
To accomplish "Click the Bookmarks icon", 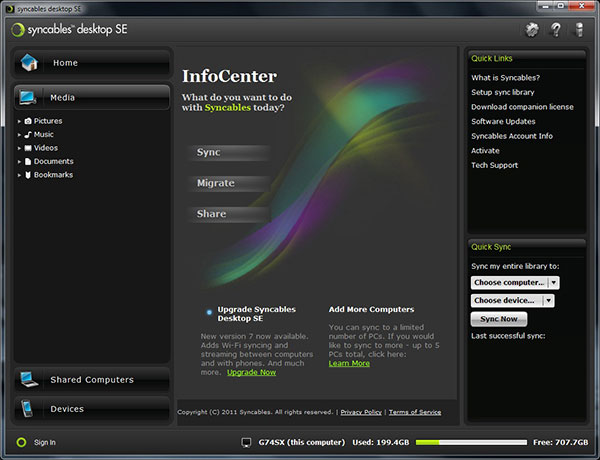I will click(28, 175).
